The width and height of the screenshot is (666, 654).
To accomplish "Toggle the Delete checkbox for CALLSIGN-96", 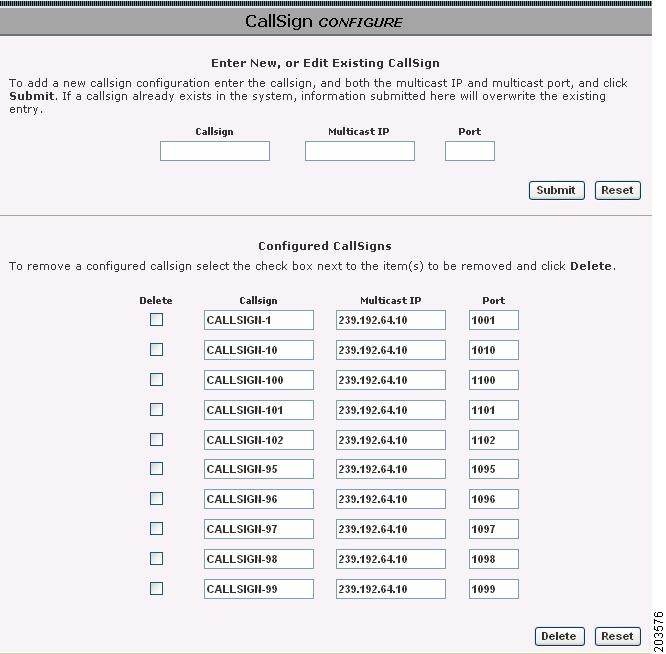I will pos(156,498).
